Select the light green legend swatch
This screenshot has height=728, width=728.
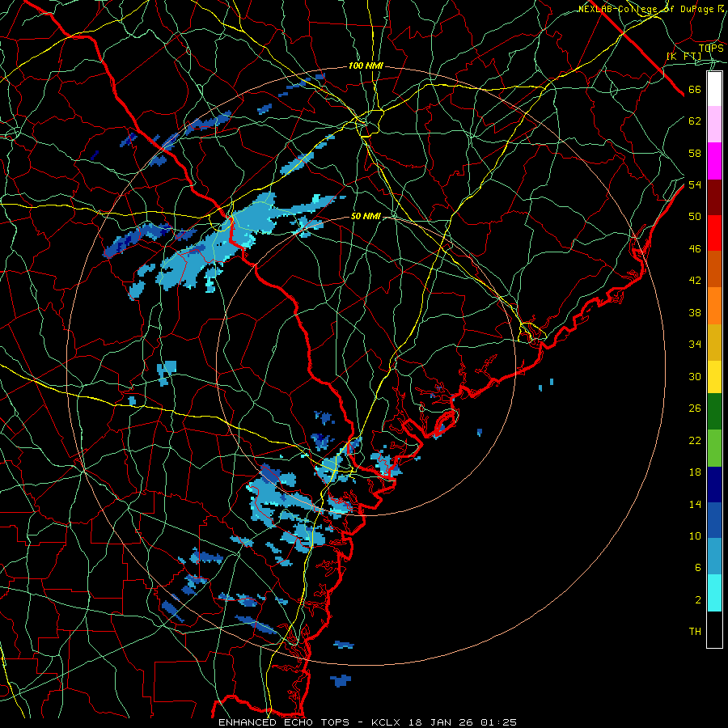click(714, 447)
